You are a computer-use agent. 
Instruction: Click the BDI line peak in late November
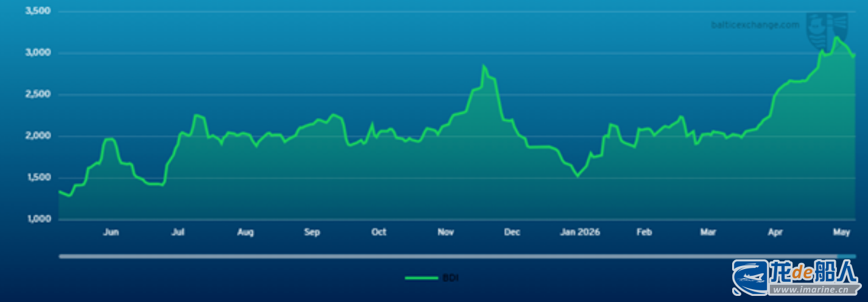484,67
